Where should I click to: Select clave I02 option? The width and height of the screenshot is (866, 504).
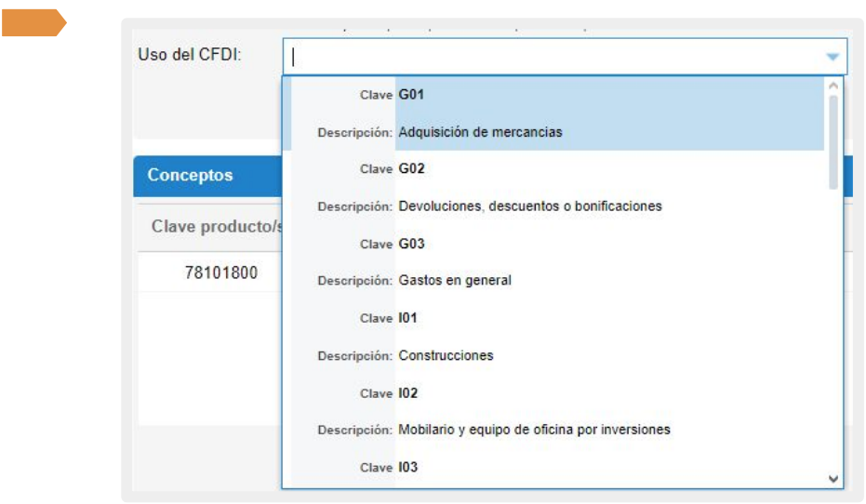click(407, 393)
